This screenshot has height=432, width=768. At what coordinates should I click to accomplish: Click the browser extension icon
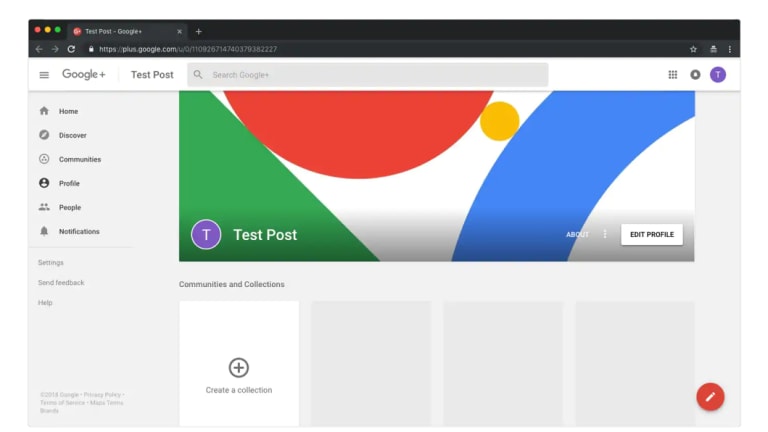tap(713, 49)
